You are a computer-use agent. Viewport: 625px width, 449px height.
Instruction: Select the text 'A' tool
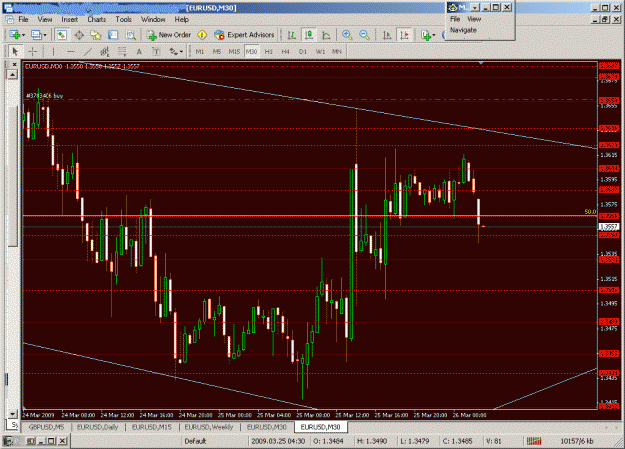139,52
